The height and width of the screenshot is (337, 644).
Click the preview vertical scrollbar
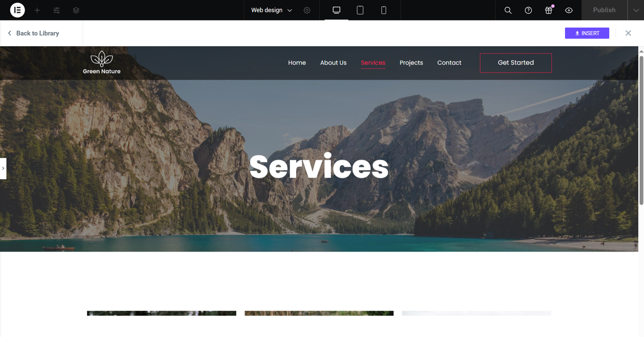(x=641, y=130)
